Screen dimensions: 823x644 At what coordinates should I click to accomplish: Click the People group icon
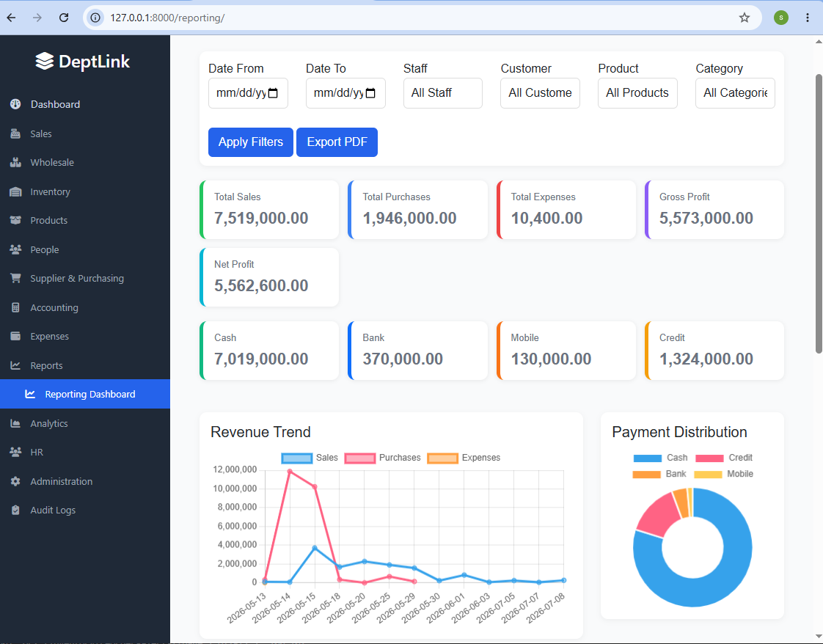[15, 250]
